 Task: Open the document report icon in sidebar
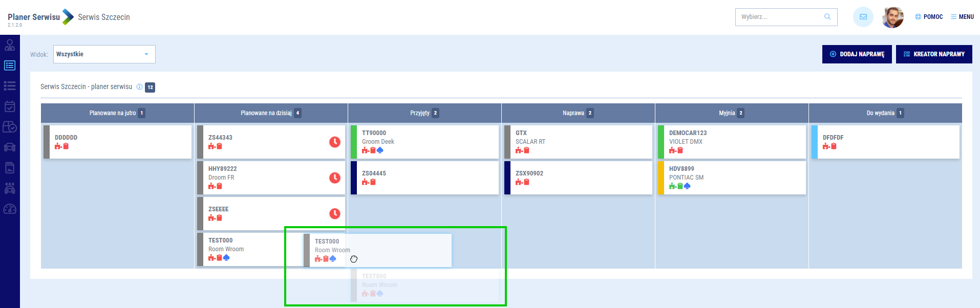pyautogui.click(x=10, y=168)
